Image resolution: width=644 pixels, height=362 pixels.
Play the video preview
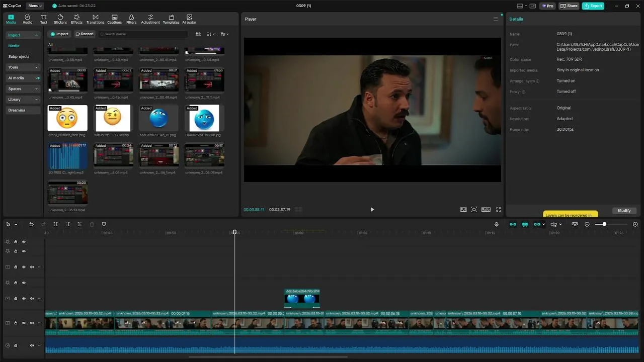point(372,210)
